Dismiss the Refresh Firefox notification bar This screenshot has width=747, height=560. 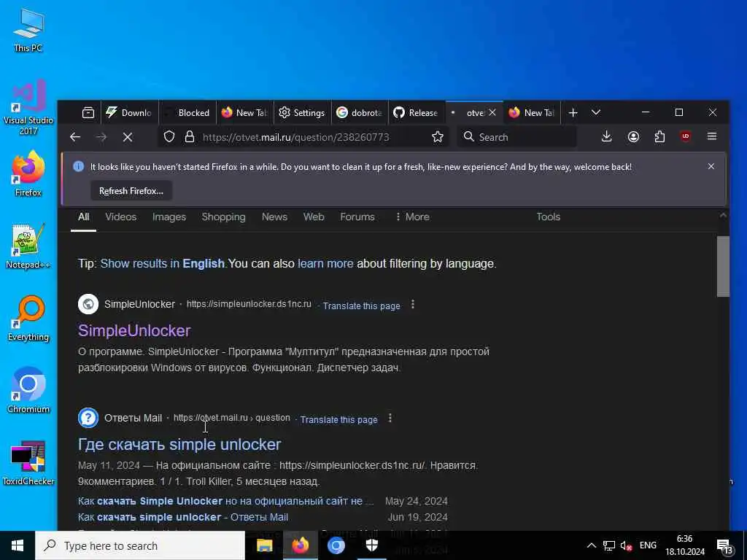point(711,166)
